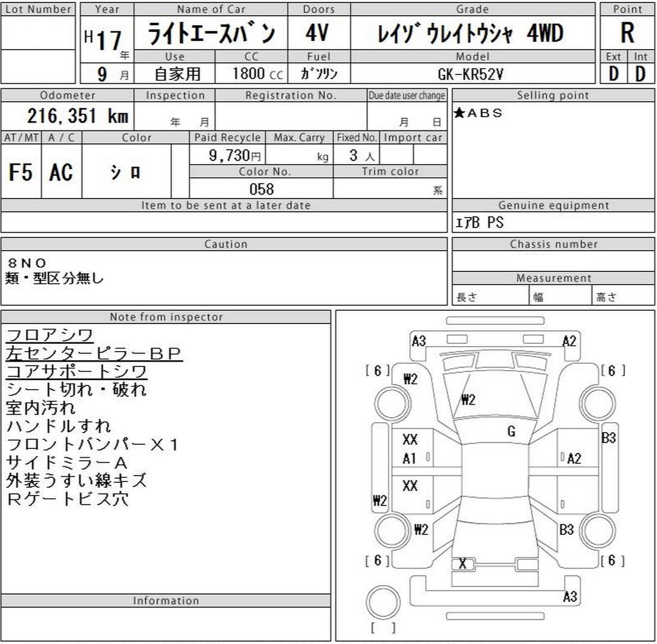Select the note 室内汚れ
Viewport: 657px width, 644px height.
[x=40, y=407]
